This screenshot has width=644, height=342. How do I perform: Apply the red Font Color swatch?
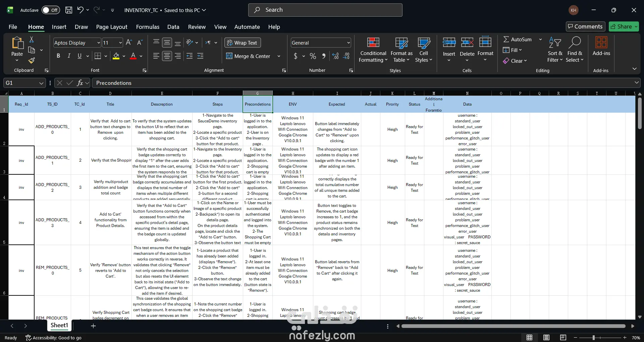click(133, 56)
